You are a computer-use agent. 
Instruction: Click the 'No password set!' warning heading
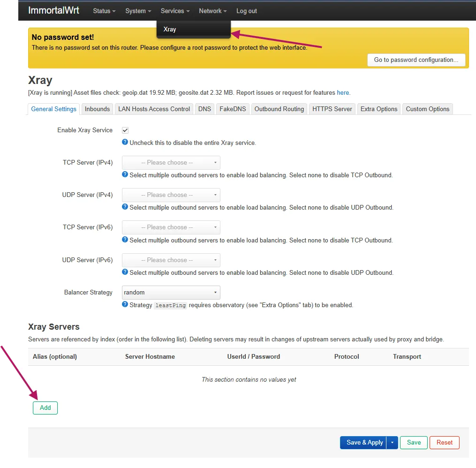(63, 37)
